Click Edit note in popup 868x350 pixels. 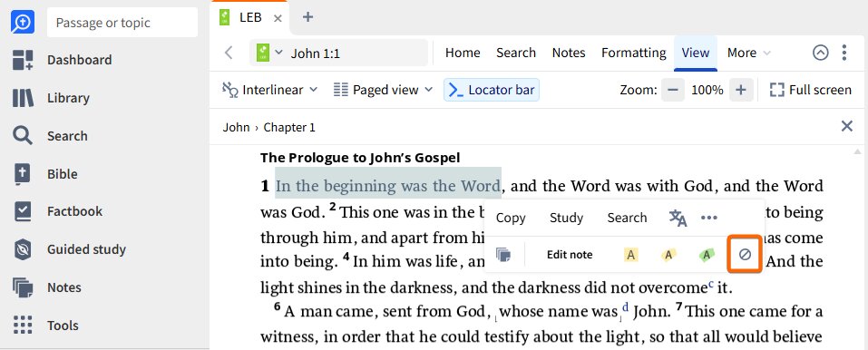click(x=570, y=255)
